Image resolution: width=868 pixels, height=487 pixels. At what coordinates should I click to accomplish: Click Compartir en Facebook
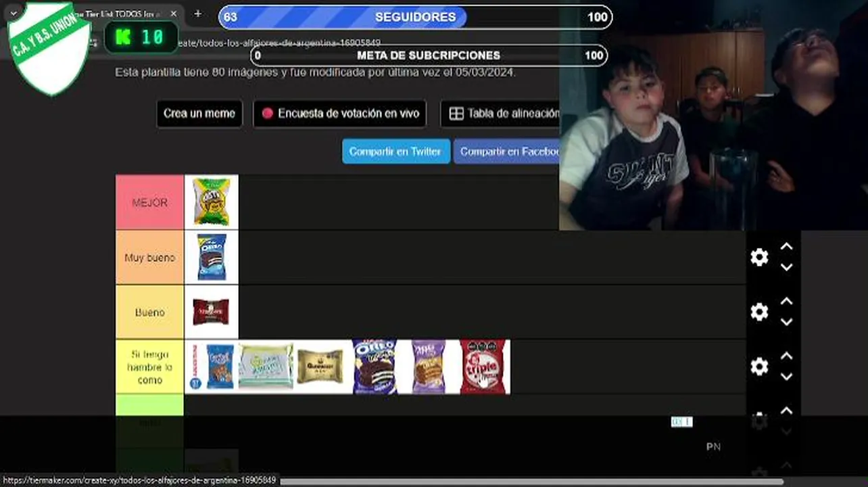[x=507, y=152]
